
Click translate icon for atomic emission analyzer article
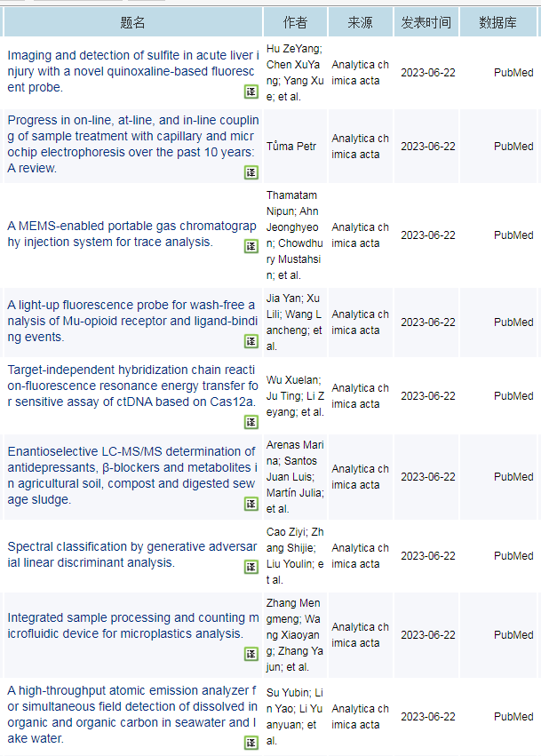point(251,742)
